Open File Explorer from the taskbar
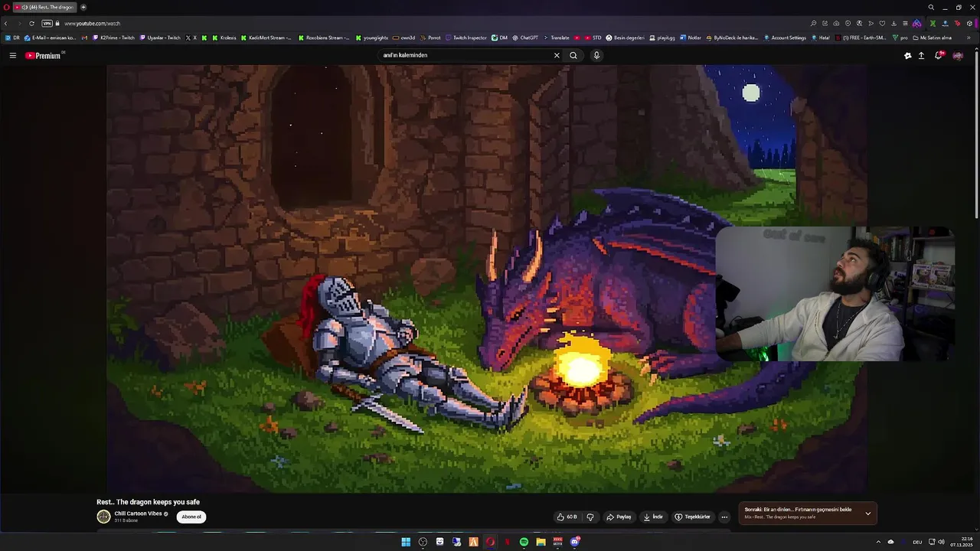980x551 pixels. (x=541, y=542)
